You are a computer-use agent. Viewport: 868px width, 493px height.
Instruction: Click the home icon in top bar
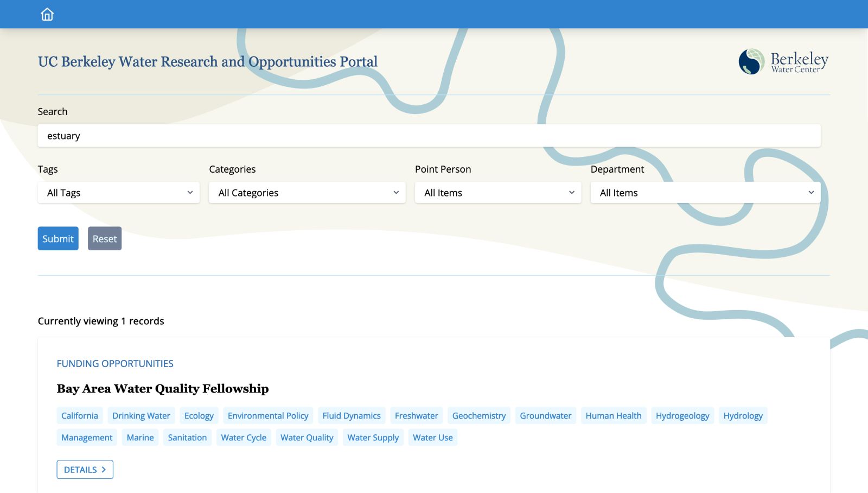[x=47, y=14]
